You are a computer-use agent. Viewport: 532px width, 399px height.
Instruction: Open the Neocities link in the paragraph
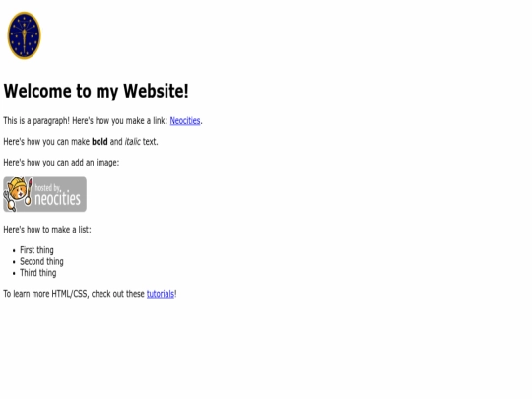185,121
